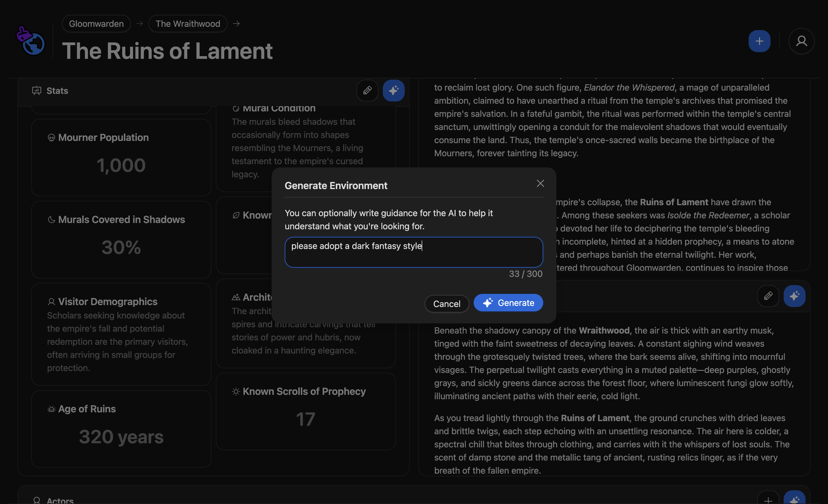The width and height of the screenshot is (828, 504).
Task: Click the AI guidance text field
Action: pos(414,252)
